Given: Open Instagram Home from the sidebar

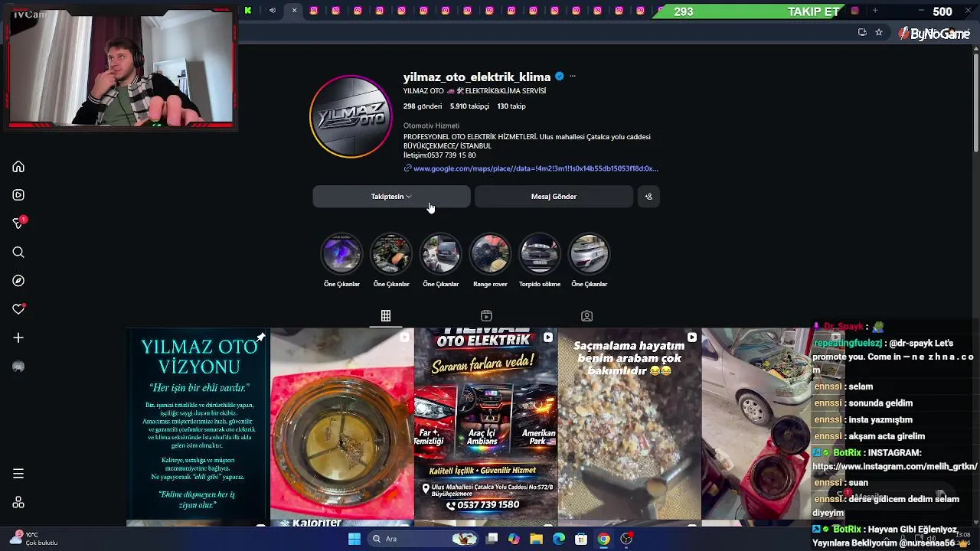Looking at the screenshot, I should [18, 167].
